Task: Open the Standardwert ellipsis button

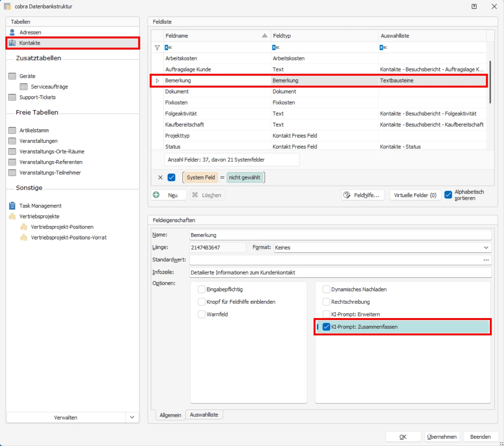Action: point(486,260)
